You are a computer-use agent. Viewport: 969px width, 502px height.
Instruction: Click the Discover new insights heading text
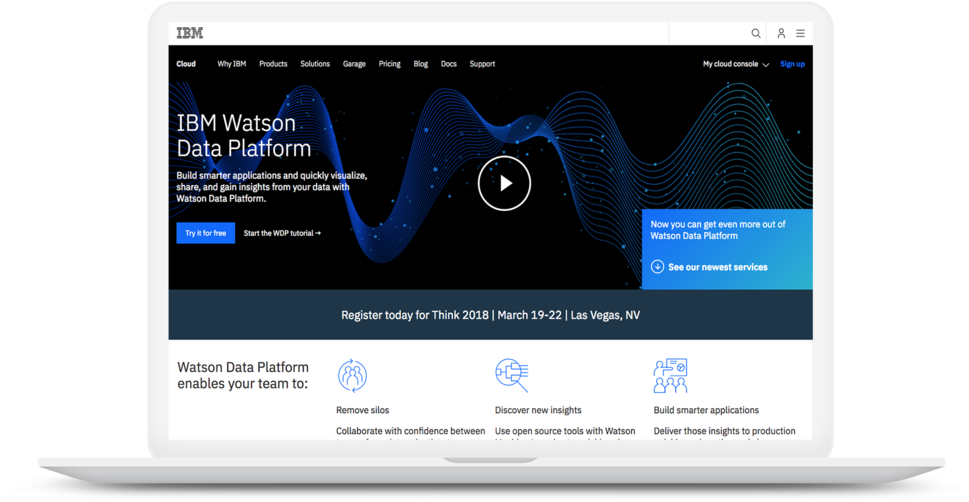coord(538,410)
